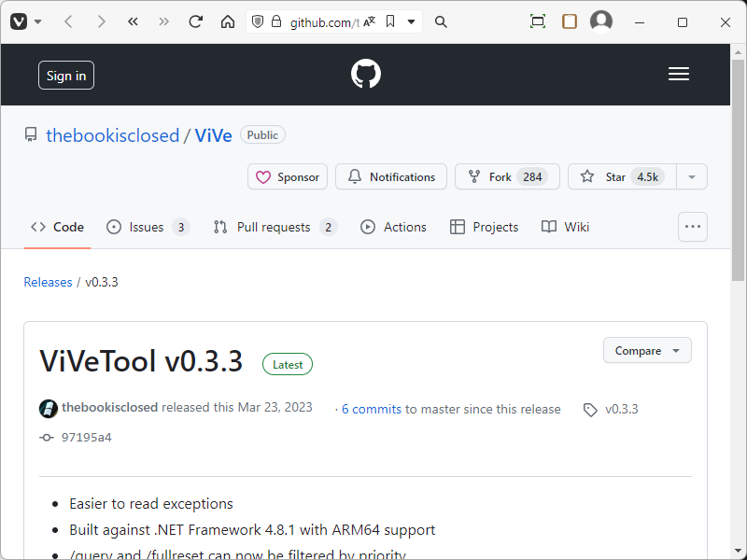Toggle the side panel icon
The image size is (747, 560).
point(570,21)
